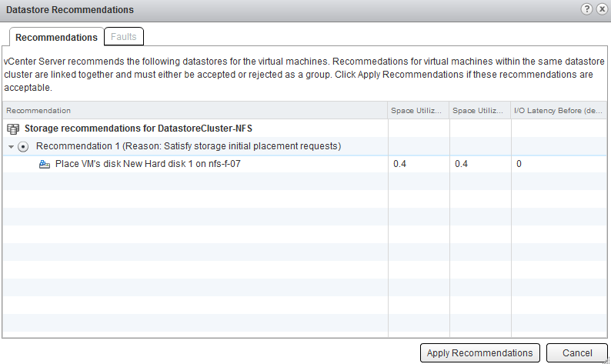Click the datastore cluster icon for DatastoreCluster-NFS
The image size is (611, 364).
13,129
